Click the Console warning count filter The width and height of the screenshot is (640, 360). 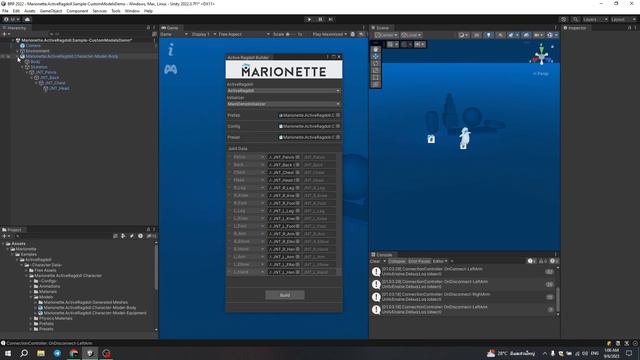tap(542, 261)
